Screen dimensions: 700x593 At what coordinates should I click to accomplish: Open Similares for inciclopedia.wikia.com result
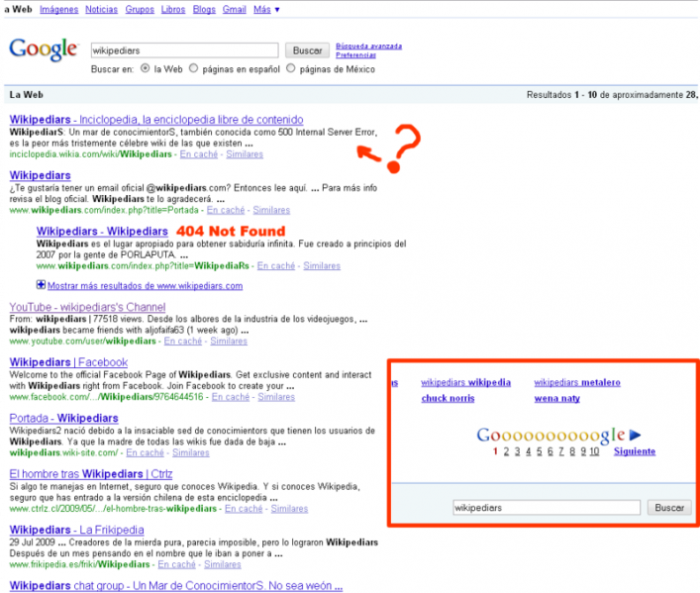point(245,154)
